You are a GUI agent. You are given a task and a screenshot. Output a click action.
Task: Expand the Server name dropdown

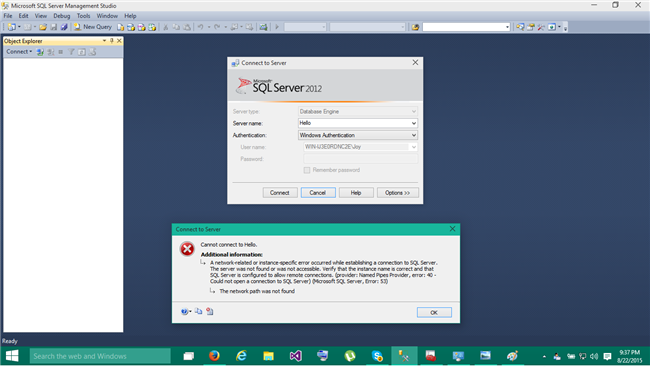pyautogui.click(x=413, y=123)
